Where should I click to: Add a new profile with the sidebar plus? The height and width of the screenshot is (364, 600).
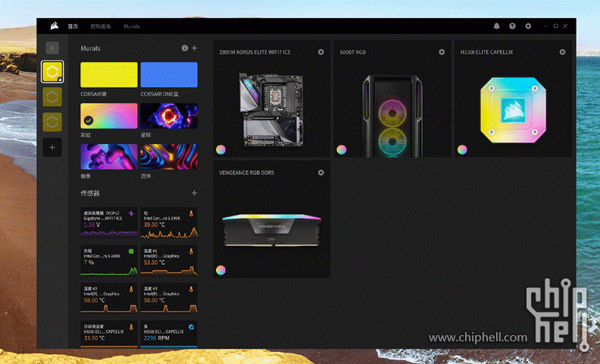tap(52, 148)
